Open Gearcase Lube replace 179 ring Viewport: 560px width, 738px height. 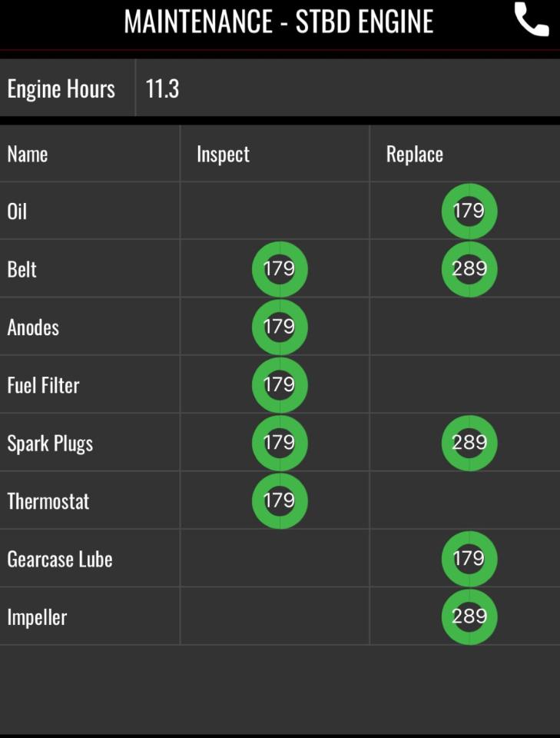469,559
